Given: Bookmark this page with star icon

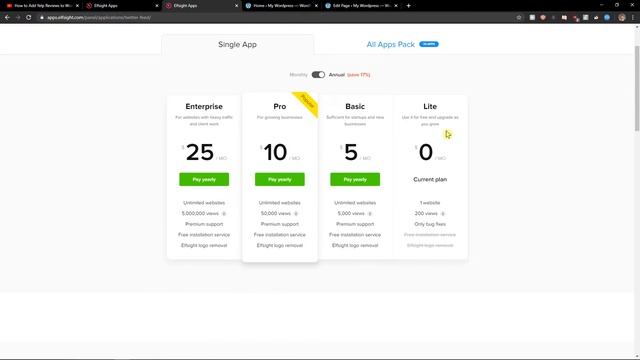Looking at the screenshot, I should [x=519, y=18].
